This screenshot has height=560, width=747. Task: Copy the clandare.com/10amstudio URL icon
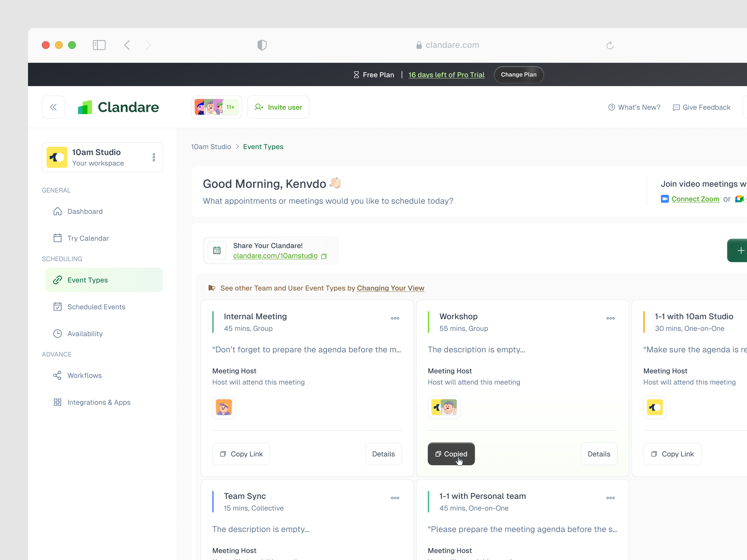pos(324,256)
